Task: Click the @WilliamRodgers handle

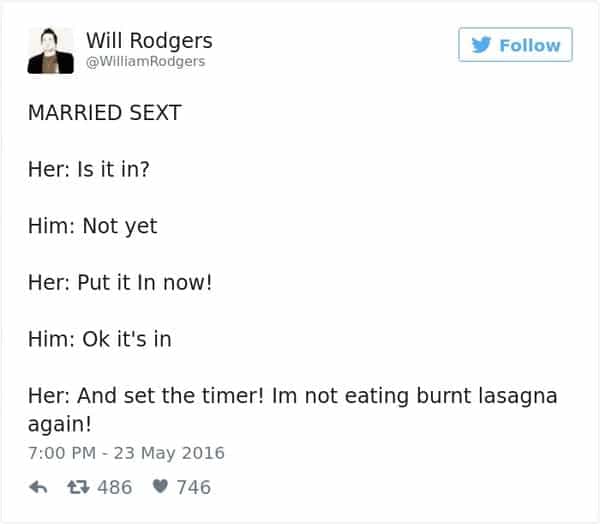Action: (x=145, y=61)
